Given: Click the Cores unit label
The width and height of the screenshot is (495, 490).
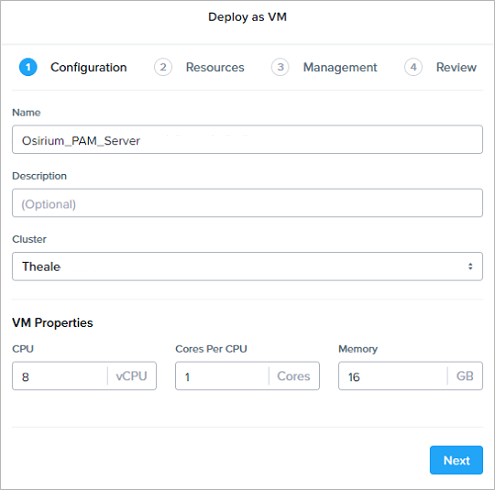Looking at the screenshot, I should click(x=293, y=376).
